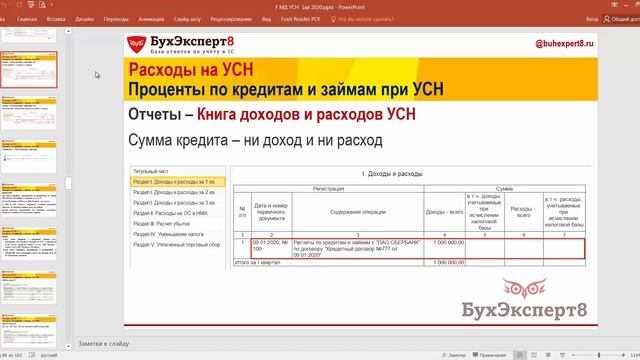This screenshot has height=360, width=640.
Task: Switch to Slide Sorter view icon
Action: [534, 355]
